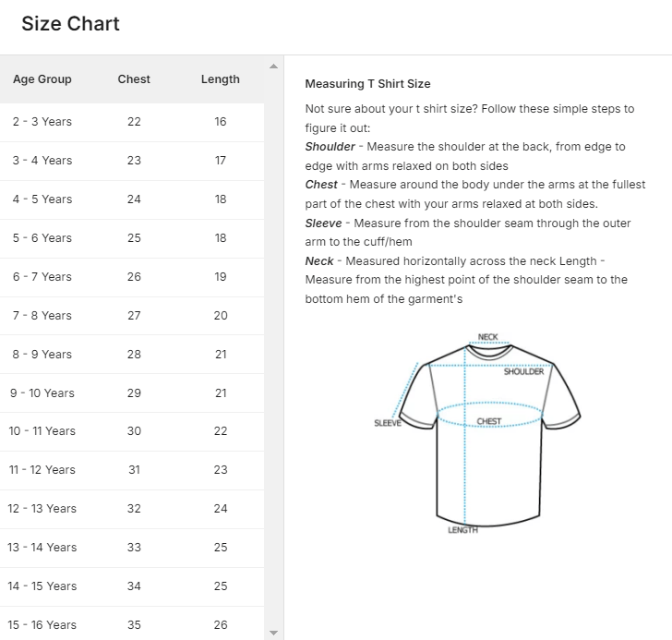Click the bold "Shoulder" term in instructions
The width and height of the screenshot is (672, 640).
coord(330,147)
